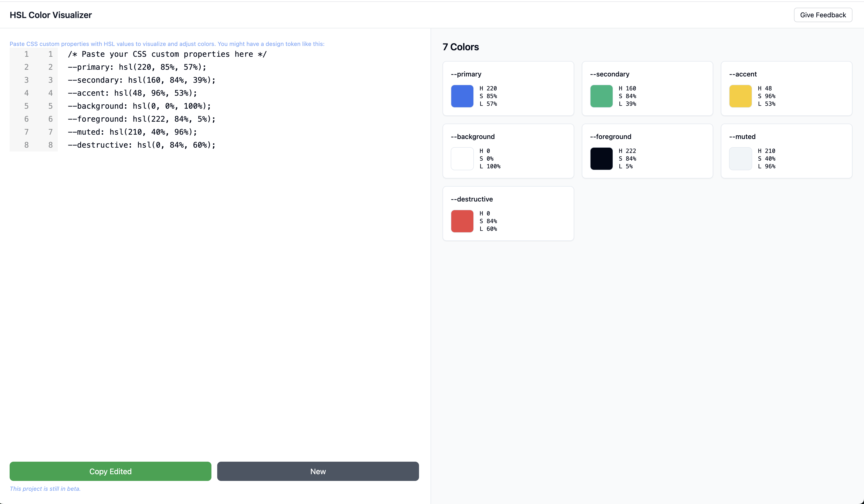The height and width of the screenshot is (504, 864).
Task: Click the 'L 60%' value in destructive card
Action: click(x=488, y=229)
